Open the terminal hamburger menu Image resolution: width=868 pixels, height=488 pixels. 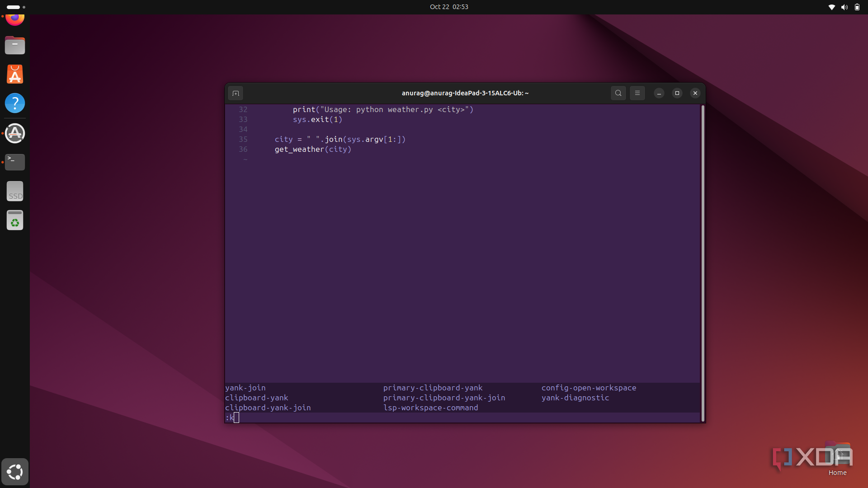(x=637, y=93)
